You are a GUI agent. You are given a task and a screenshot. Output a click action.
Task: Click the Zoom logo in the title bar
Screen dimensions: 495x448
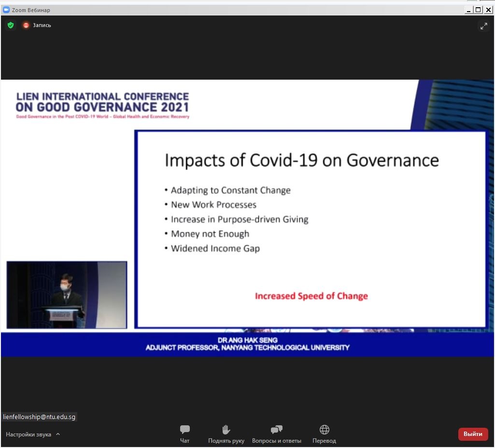pyautogui.click(x=6, y=10)
